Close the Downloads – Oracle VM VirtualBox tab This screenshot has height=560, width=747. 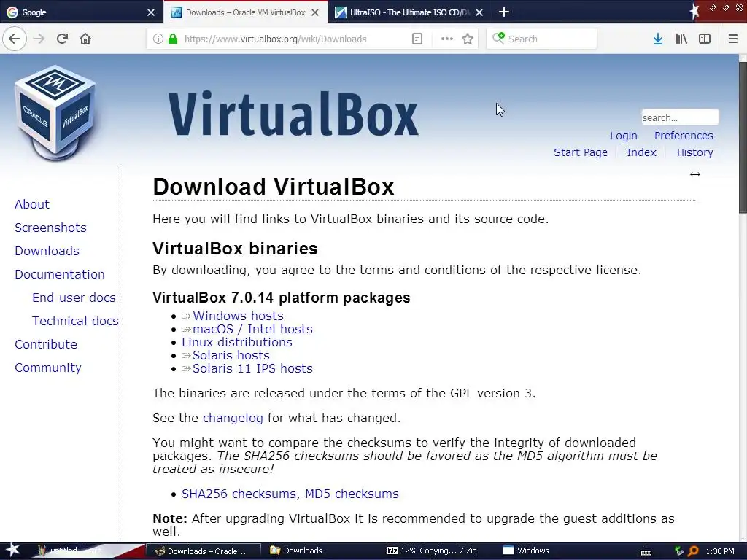(x=315, y=12)
